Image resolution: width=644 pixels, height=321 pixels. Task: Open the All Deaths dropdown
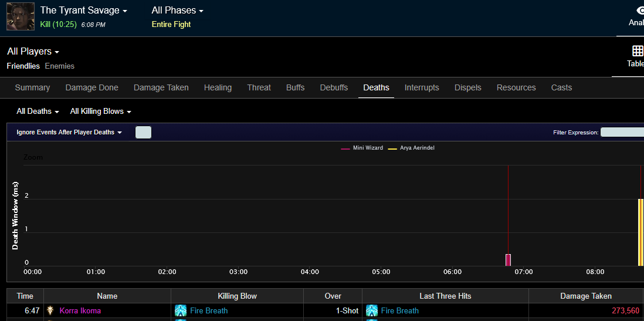click(x=38, y=111)
